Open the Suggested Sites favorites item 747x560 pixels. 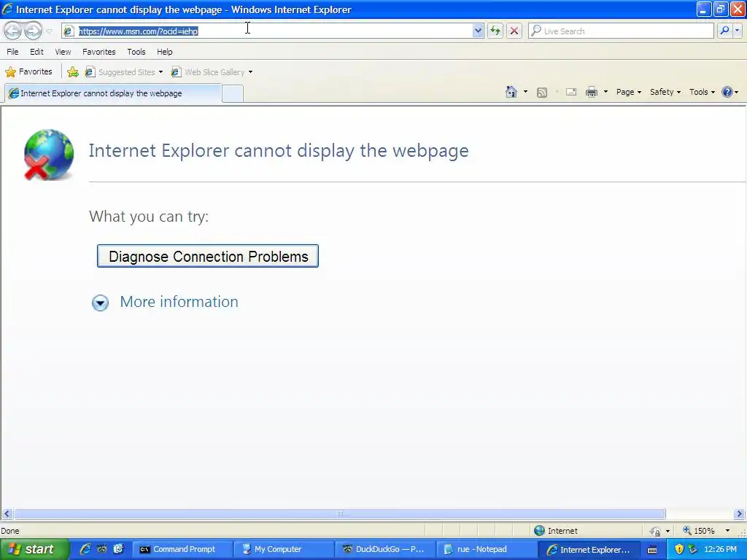[124, 72]
